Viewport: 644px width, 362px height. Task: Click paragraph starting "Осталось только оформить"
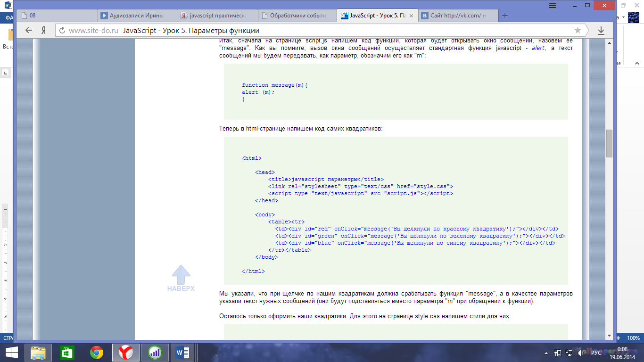365,316
